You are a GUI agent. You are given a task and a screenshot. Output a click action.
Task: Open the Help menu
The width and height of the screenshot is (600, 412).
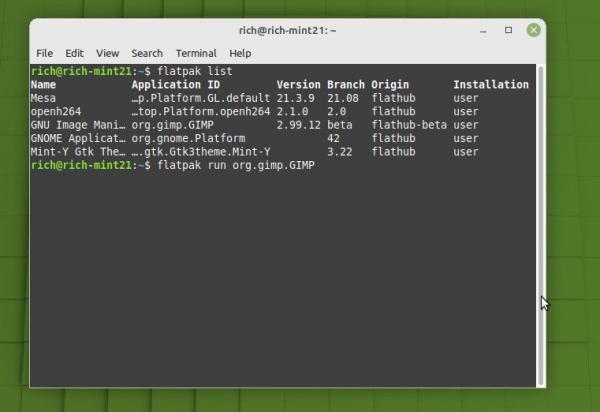[240, 53]
